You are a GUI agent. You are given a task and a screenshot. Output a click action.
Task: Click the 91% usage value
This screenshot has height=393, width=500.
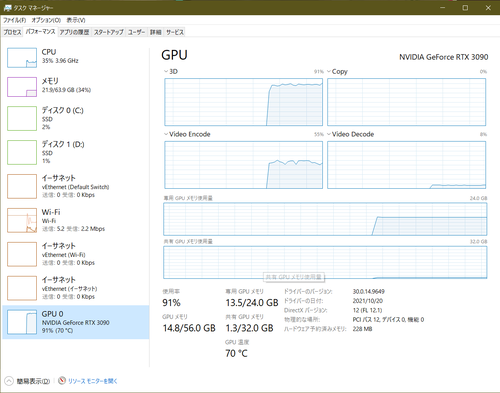click(171, 303)
